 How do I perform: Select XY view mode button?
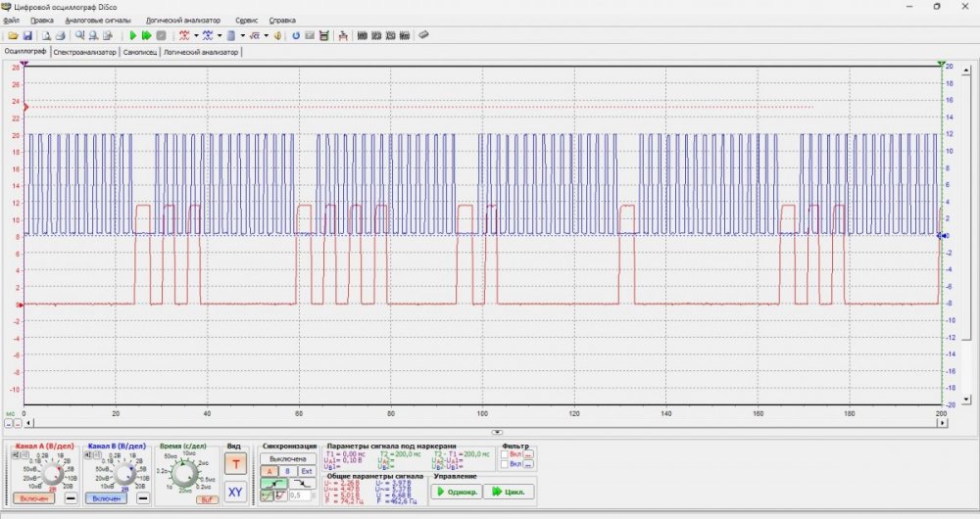click(236, 492)
